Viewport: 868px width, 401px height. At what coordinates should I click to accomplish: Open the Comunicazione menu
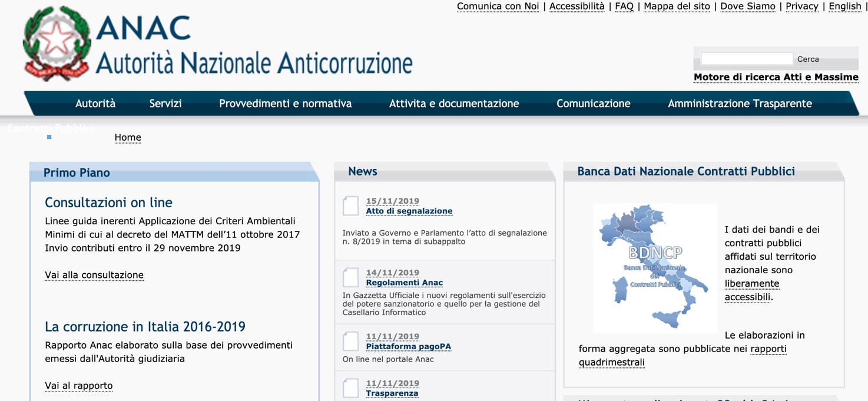coord(594,104)
